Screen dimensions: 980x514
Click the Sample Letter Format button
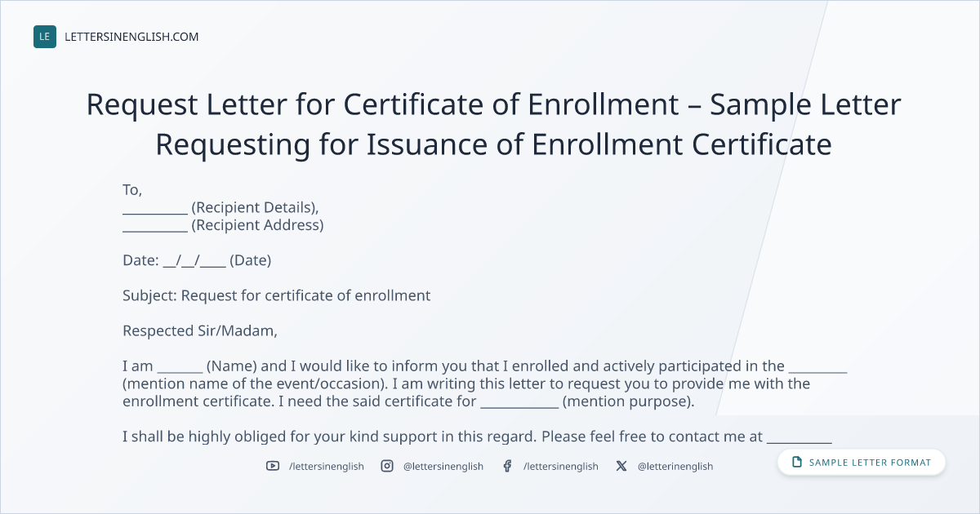pos(862,463)
